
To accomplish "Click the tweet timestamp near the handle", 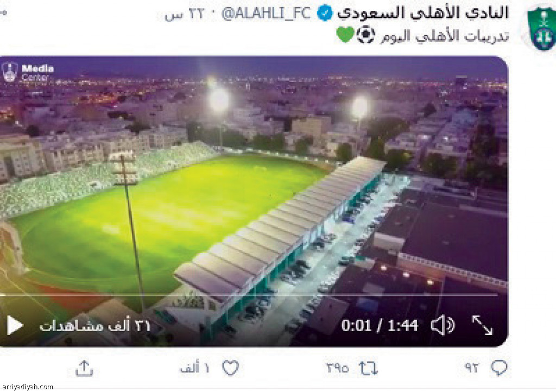I will point(185,14).
